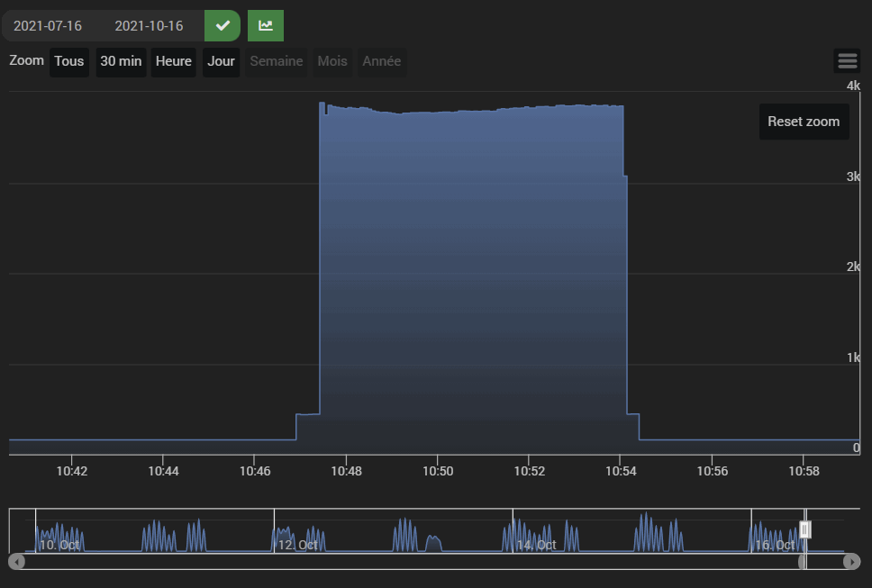Select the 16. Oct area in navigator

(x=775, y=545)
